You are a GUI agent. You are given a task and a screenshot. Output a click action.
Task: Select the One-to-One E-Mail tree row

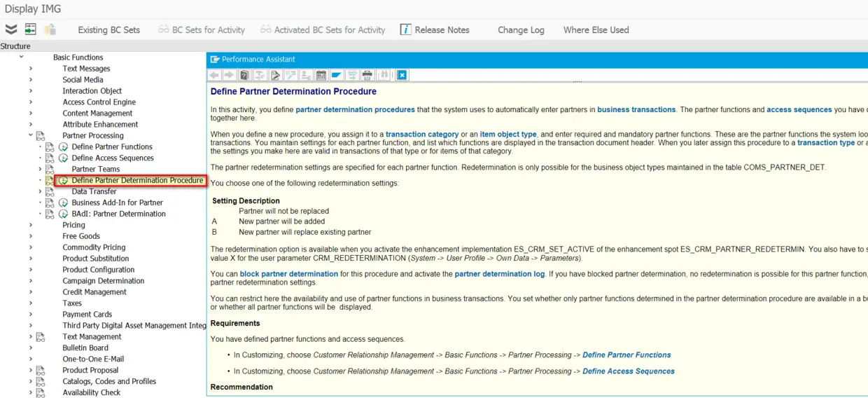point(93,359)
